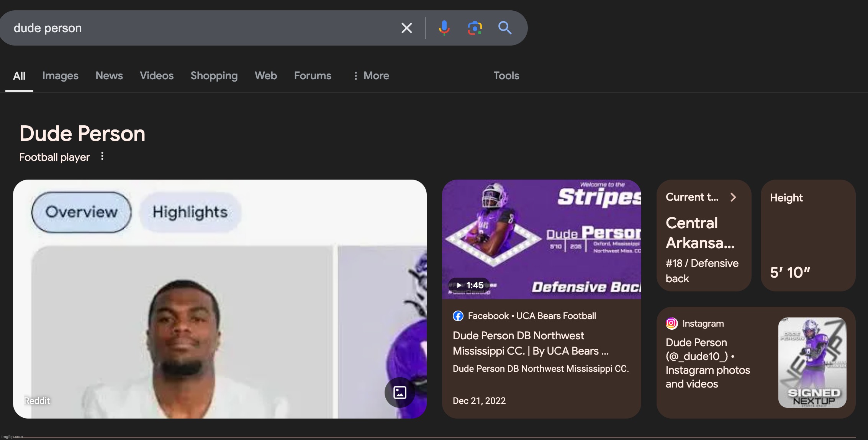
Task: Submit search with the magnifying glass icon
Action: pos(504,28)
